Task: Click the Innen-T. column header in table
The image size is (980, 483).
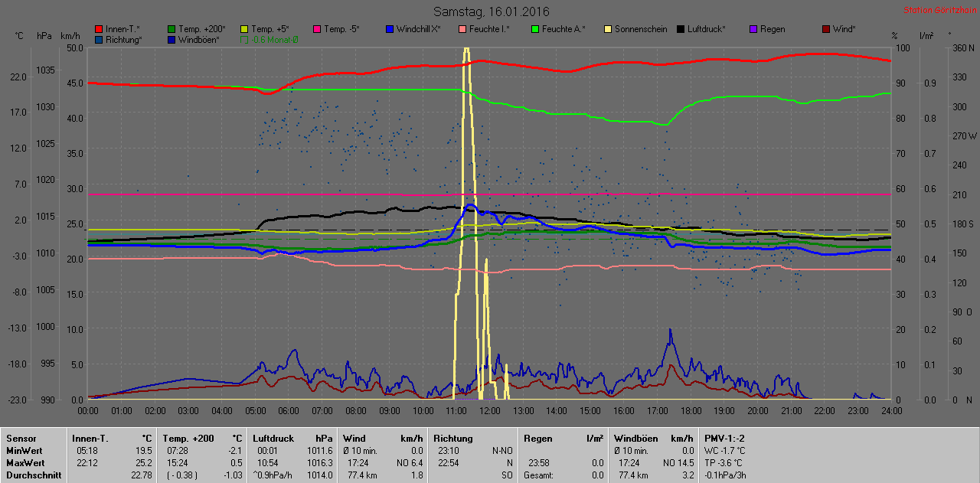Action: [x=90, y=439]
